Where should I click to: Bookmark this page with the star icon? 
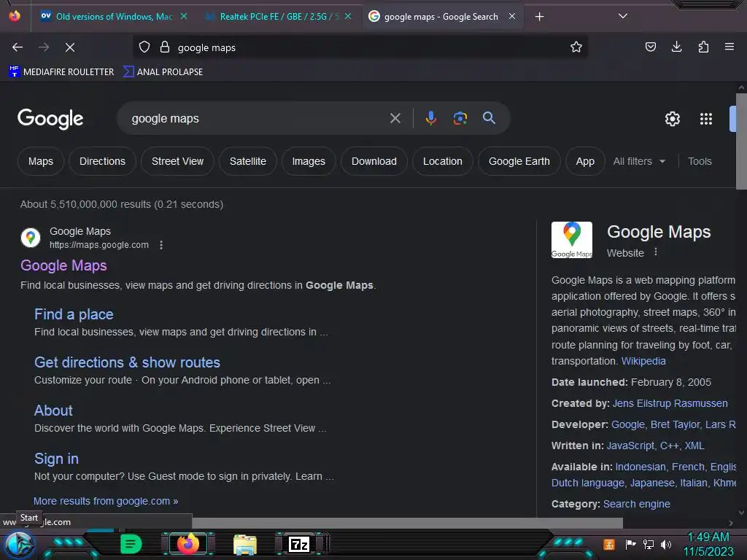tap(576, 47)
